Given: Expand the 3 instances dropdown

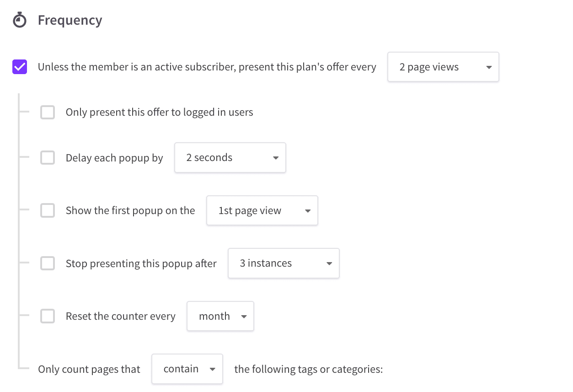Looking at the screenshot, I should coord(284,263).
